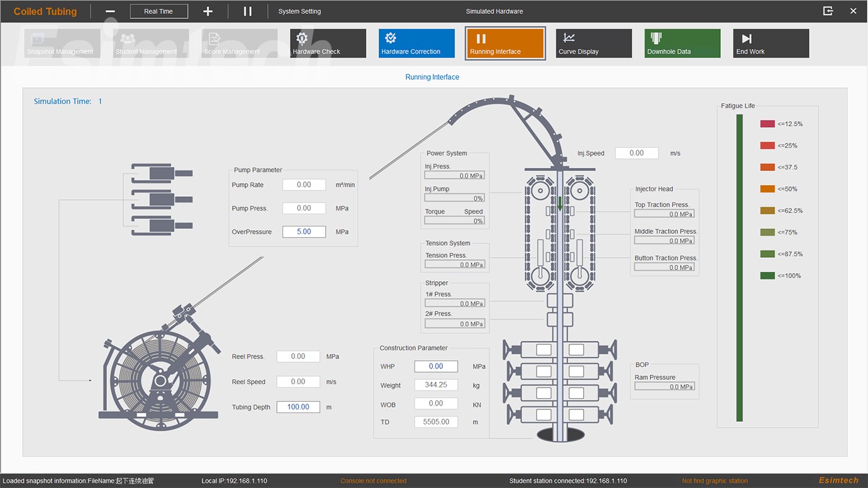Click 'Local IP:192.168.1.110' status text
This screenshot has width=868, height=488.
coord(235,481)
